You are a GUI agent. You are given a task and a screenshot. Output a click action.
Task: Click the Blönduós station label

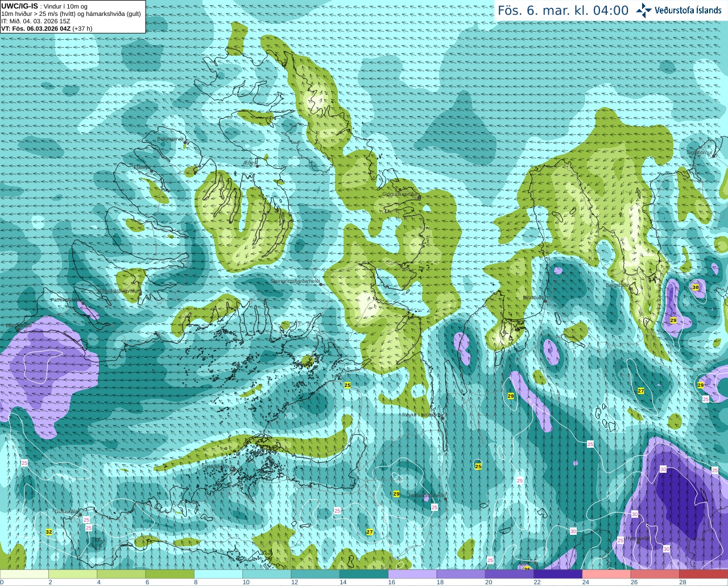point(533,297)
